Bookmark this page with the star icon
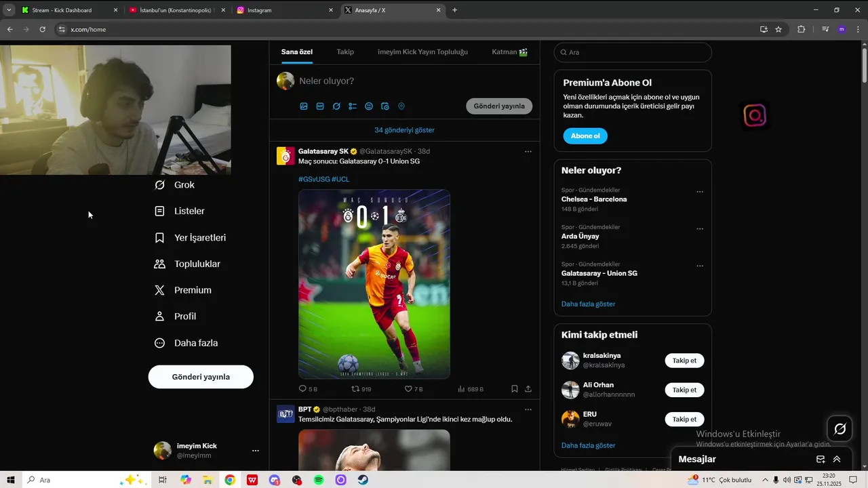 (778, 29)
